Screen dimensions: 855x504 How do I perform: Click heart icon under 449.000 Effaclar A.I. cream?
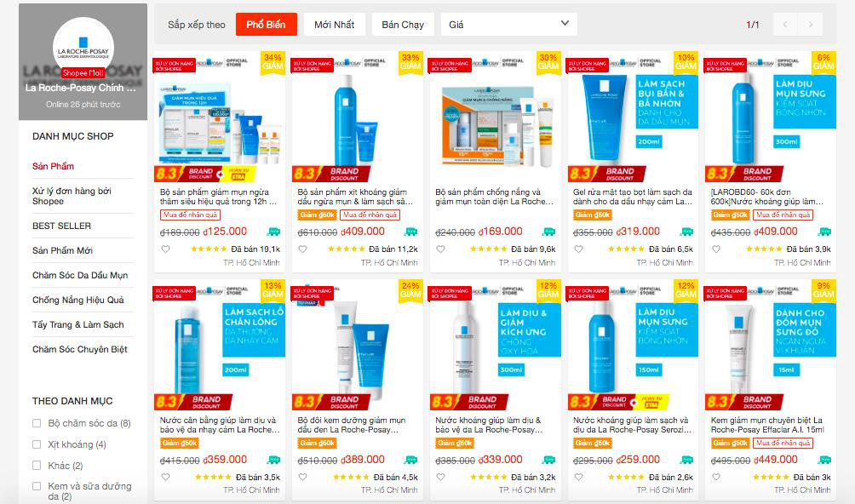click(x=716, y=477)
